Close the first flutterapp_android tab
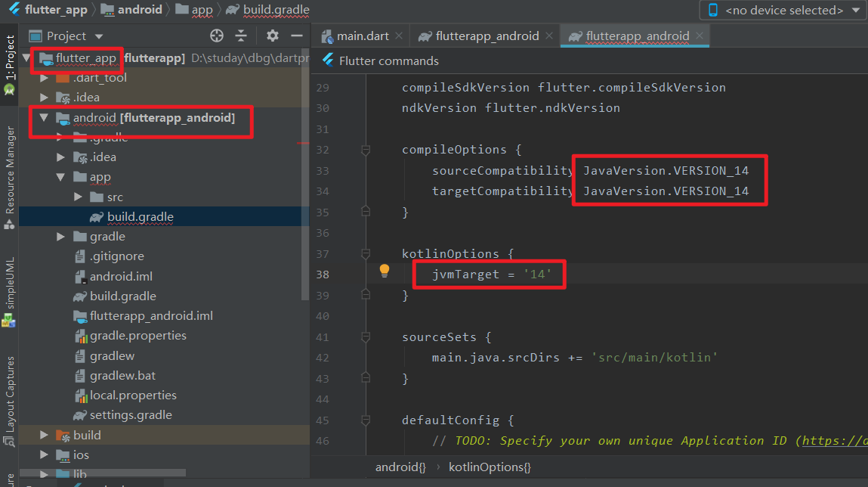The height and width of the screenshot is (487, 868). click(548, 36)
